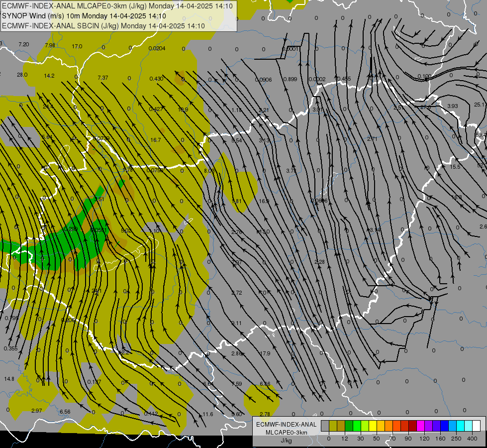Click the map value '0.899'
This screenshot has width=487, height=448.
290,79
